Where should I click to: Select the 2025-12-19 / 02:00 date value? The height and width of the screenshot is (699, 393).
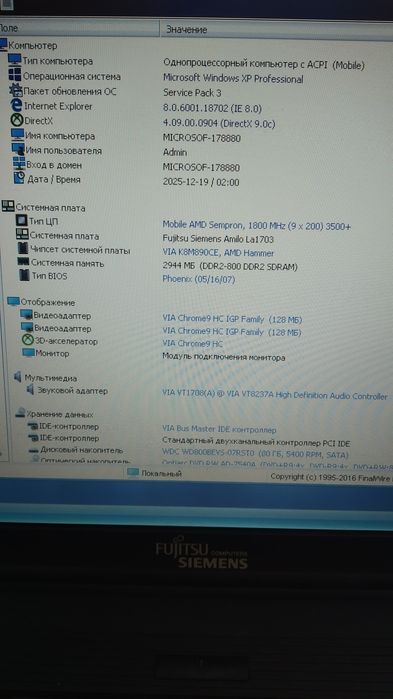pyautogui.click(x=201, y=182)
